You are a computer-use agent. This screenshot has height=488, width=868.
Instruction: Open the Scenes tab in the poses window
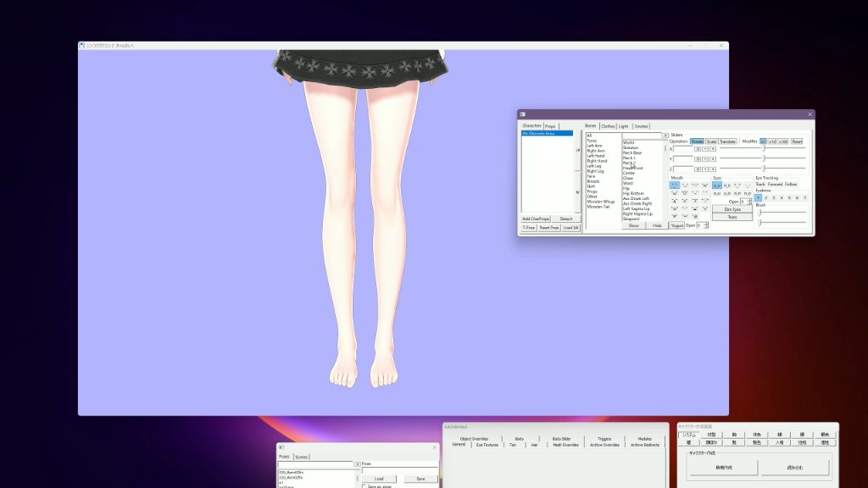click(x=301, y=457)
